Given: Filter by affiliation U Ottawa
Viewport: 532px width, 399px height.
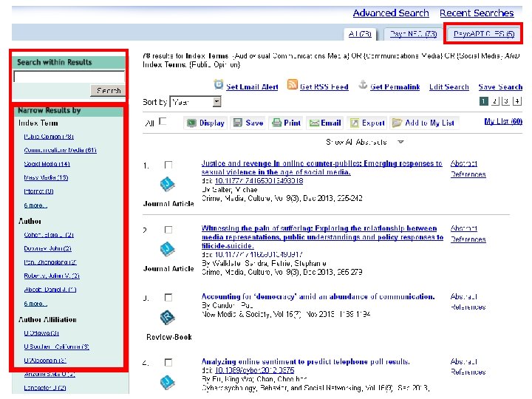Looking at the screenshot, I should 41,333.
